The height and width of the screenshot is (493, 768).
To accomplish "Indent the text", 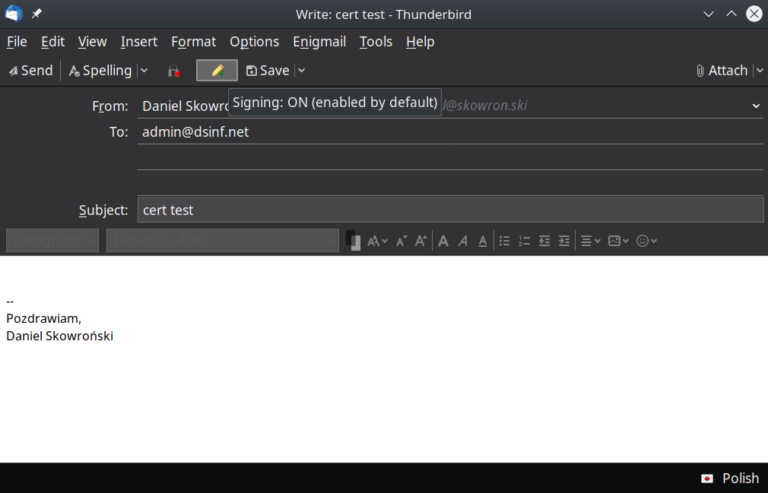I will [x=564, y=241].
